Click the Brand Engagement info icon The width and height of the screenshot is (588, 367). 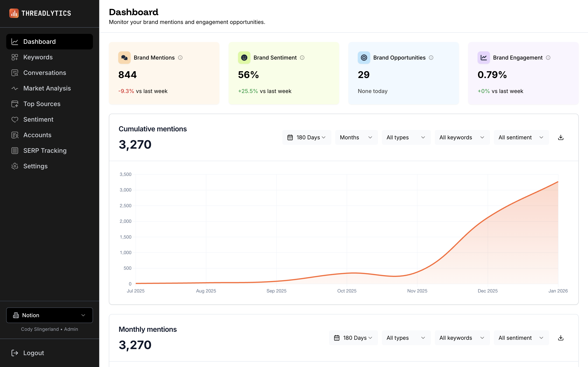pyautogui.click(x=548, y=58)
